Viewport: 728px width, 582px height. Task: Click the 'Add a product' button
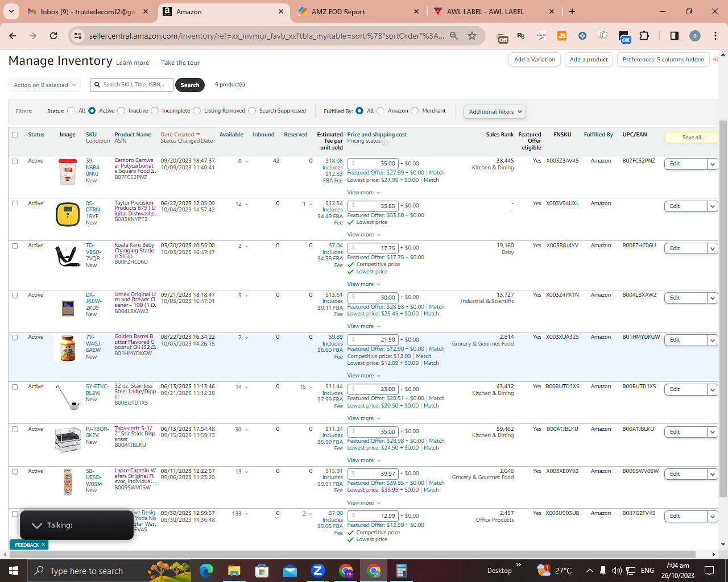pyautogui.click(x=589, y=60)
